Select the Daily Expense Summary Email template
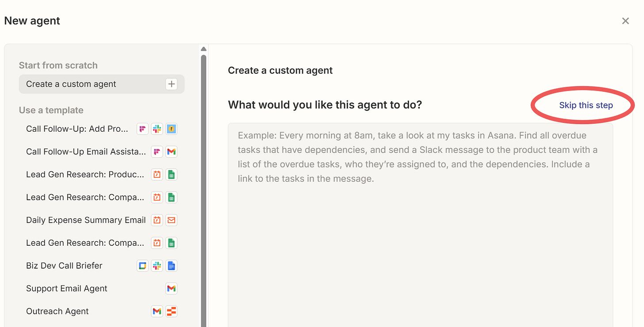Image resolution: width=644 pixels, height=327 pixels. (102, 220)
